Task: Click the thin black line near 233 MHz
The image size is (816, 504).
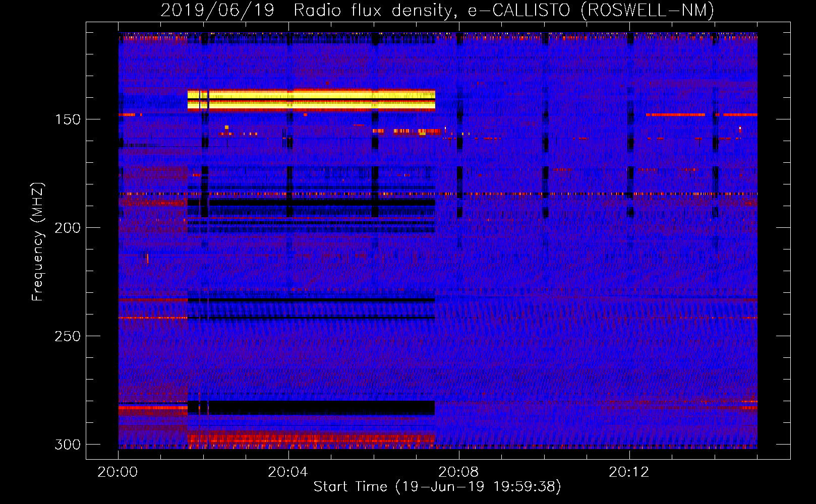Action: [x=311, y=300]
